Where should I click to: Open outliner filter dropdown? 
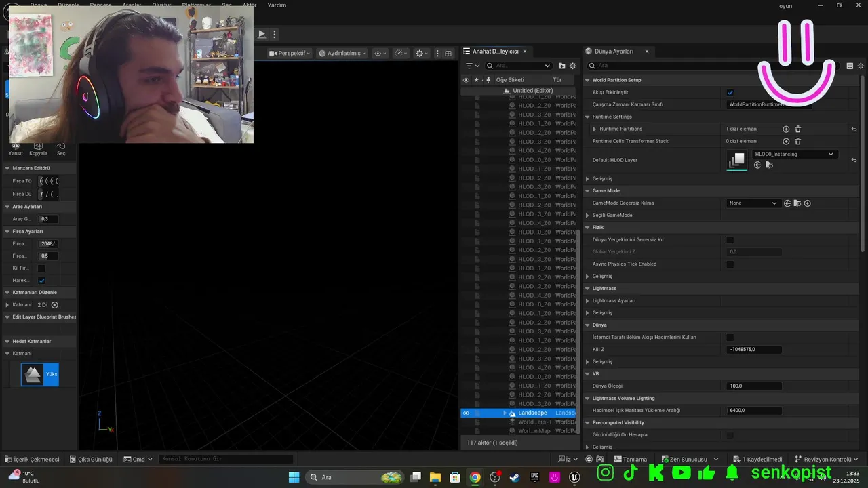(x=473, y=66)
